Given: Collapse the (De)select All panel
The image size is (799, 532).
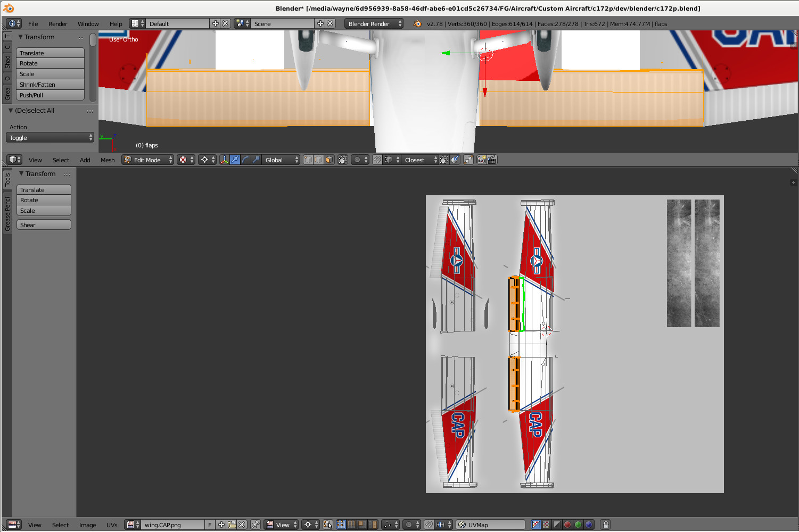Looking at the screenshot, I should (11, 111).
